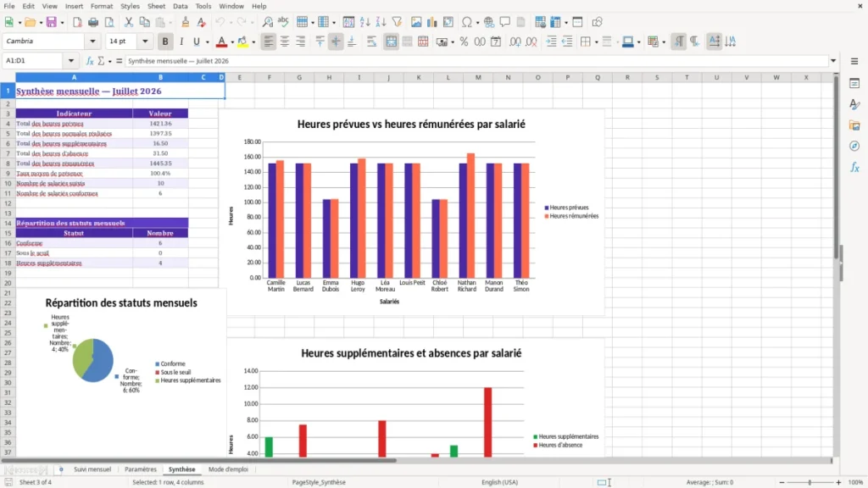Switch to the Paramètres sheet tab
The height and width of the screenshot is (488, 868).
coord(141,469)
